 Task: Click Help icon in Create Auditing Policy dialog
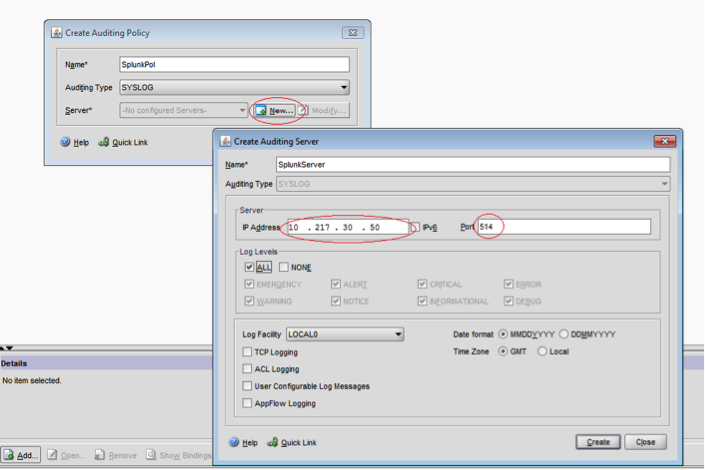[x=66, y=143]
